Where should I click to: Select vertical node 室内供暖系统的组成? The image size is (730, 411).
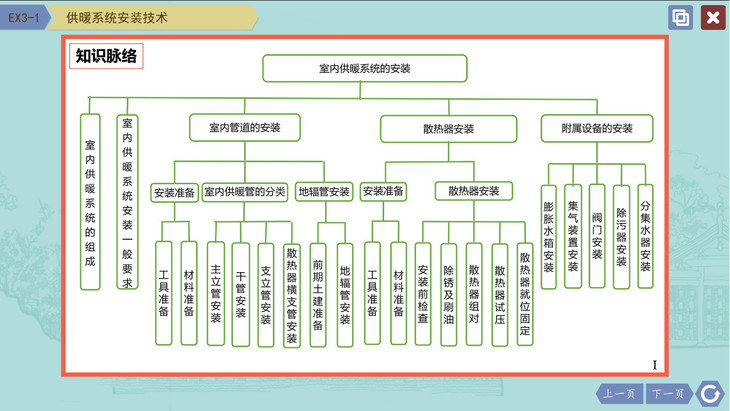point(90,202)
